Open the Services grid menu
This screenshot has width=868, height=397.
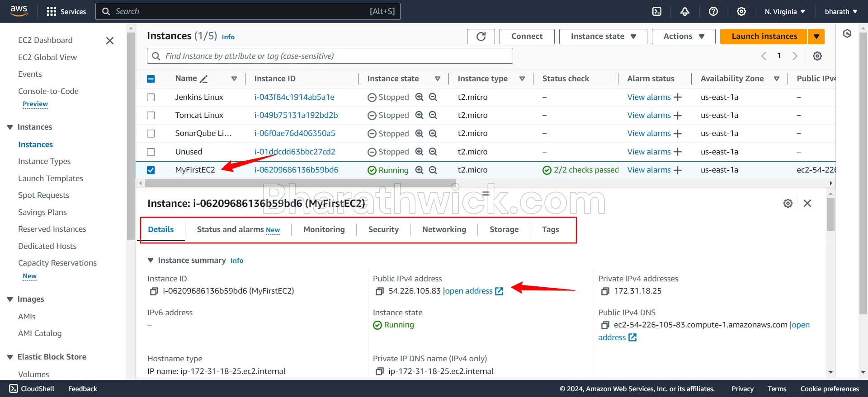click(66, 11)
